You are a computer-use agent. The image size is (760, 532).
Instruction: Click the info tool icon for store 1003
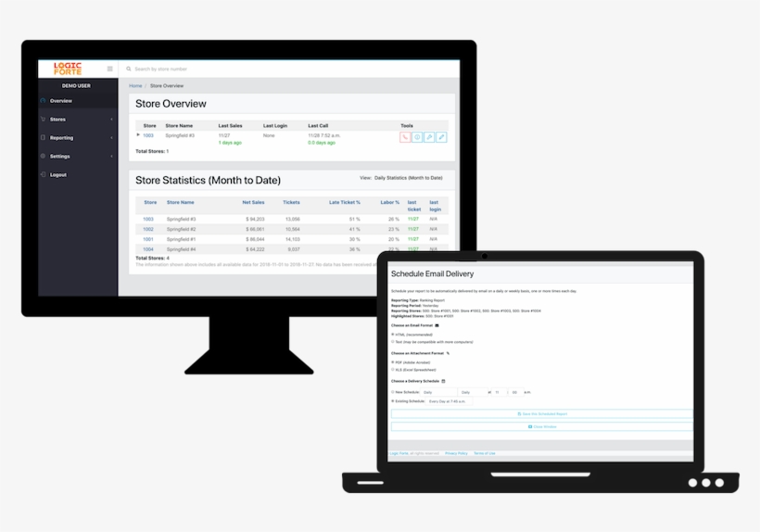417,137
